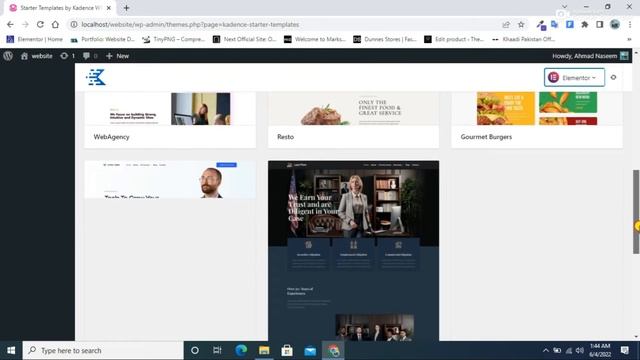Reload the current page
The width and height of the screenshot is (640, 360).
[x=40, y=24]
